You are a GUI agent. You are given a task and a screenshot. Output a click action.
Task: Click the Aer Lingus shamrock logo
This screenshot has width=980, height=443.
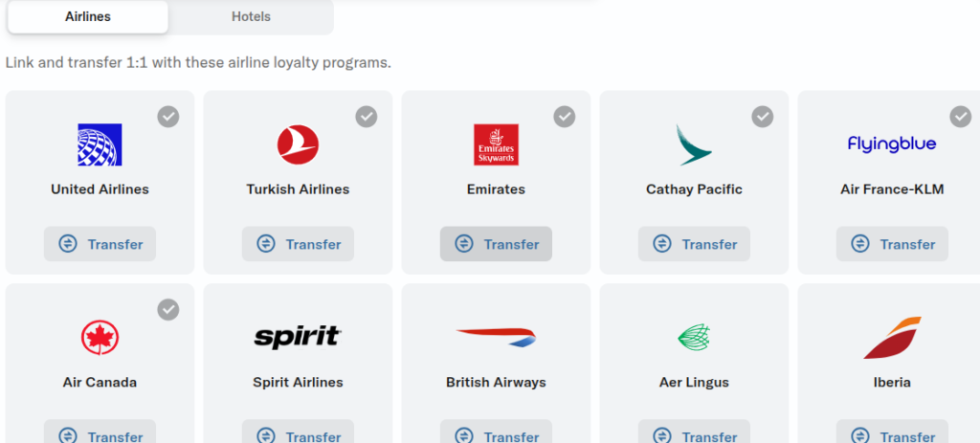coord(694,337)
